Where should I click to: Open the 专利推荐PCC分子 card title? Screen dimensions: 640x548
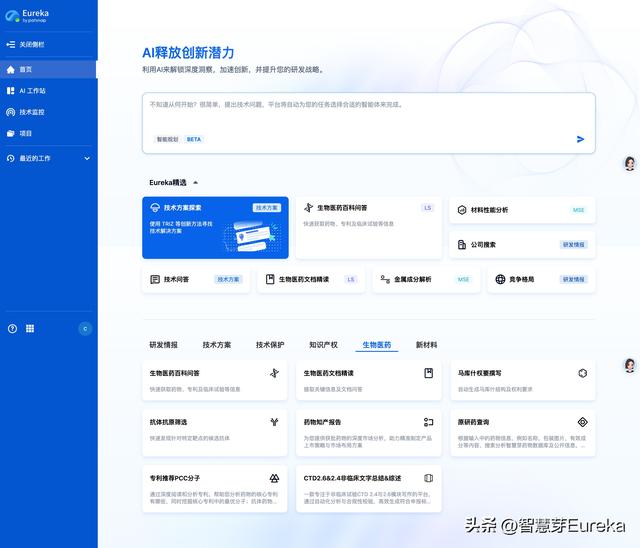[175, 478]
